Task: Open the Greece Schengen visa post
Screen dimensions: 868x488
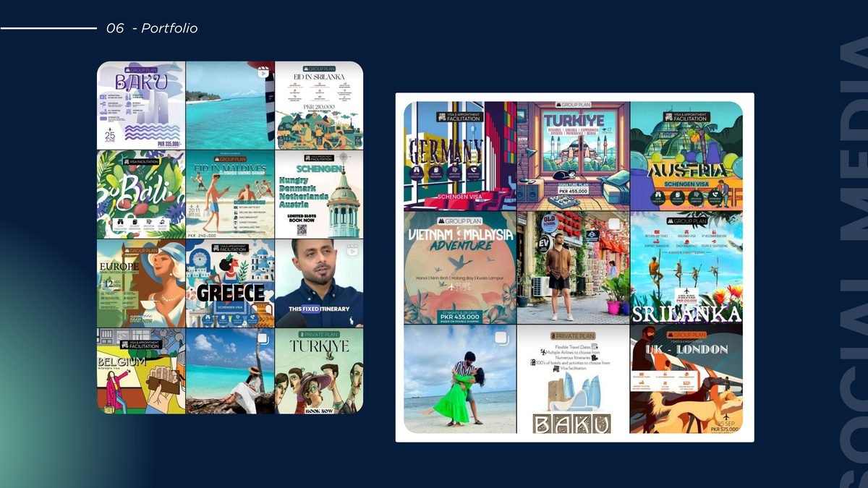Action: (x=230, y=283)
